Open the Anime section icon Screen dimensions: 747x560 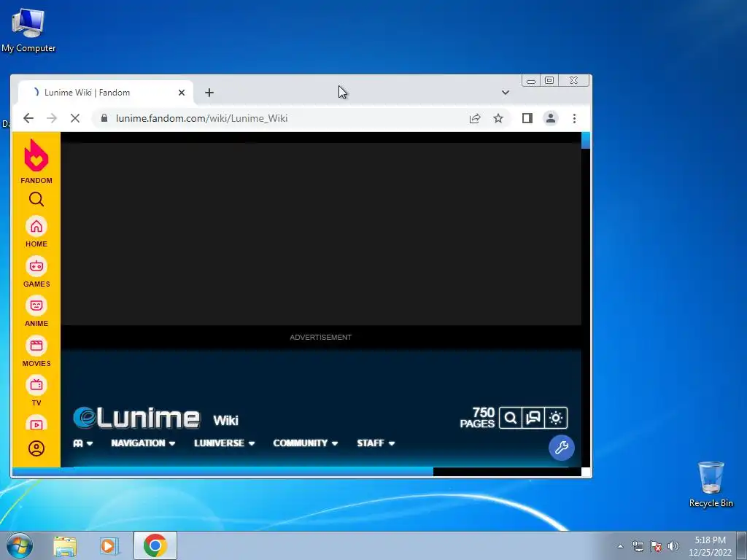point(36,306)
